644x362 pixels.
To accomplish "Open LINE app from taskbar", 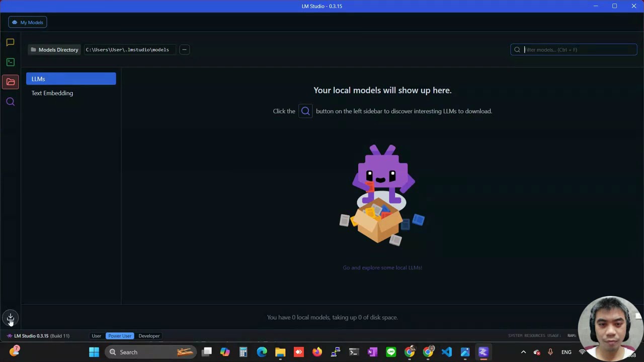I will pyautogui.click(x=391, y=352).
